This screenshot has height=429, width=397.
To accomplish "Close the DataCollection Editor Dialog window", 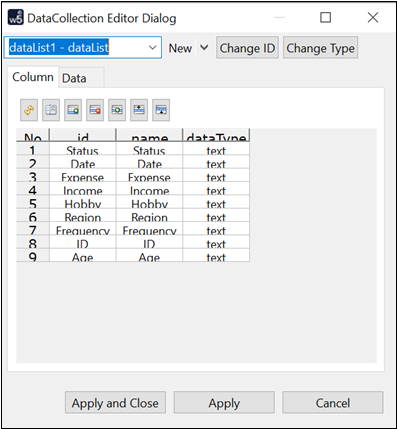I will [x=373, y=17].
